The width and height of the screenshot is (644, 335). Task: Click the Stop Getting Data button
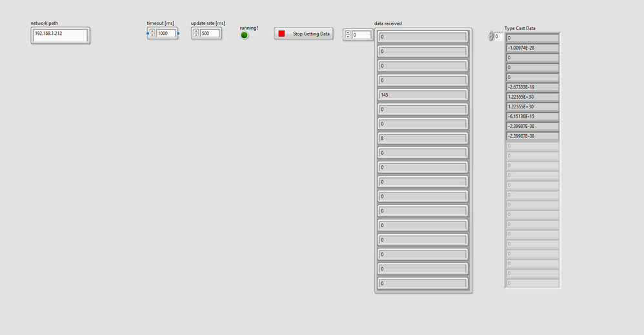coord(303,34)
